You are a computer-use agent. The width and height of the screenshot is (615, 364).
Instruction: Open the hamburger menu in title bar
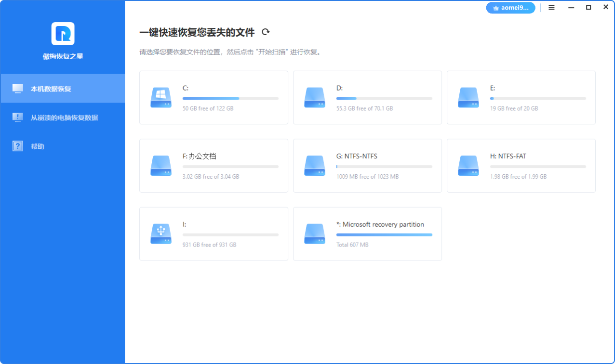pos(552,8)
